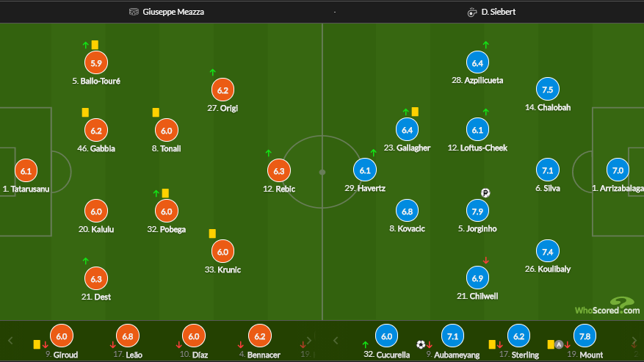Select Rebic's 6.3 rating bubble
Screen dimensions: 644x362
[x=279, y=171]
